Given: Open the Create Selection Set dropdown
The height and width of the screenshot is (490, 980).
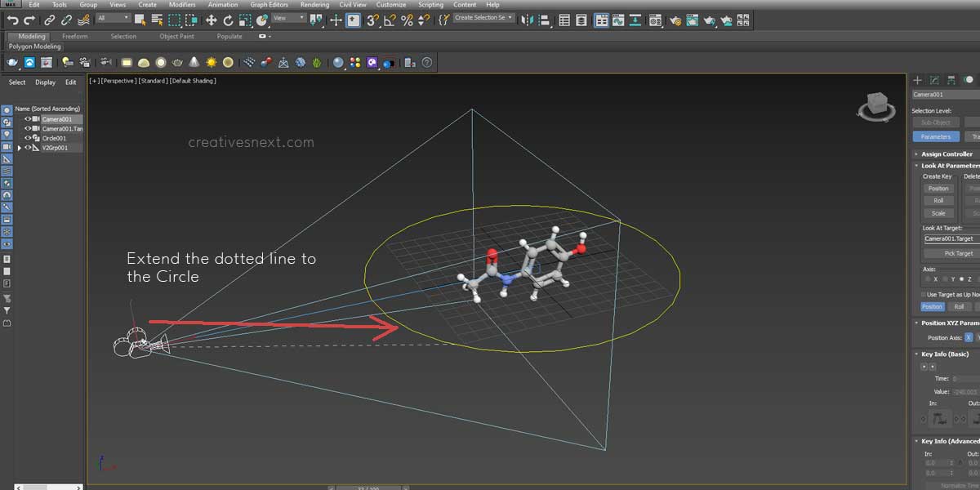Looking at the screenshot, I should coord(508,17).
